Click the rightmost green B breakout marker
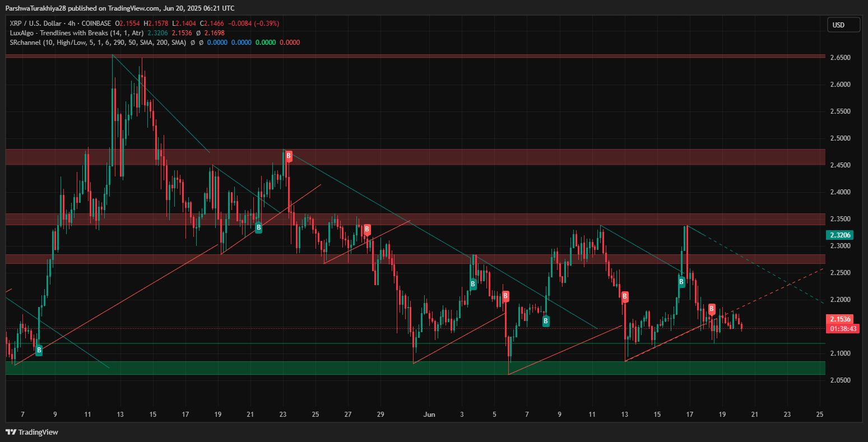The height and width of the screenshot is (442, 868). point(681,282)
